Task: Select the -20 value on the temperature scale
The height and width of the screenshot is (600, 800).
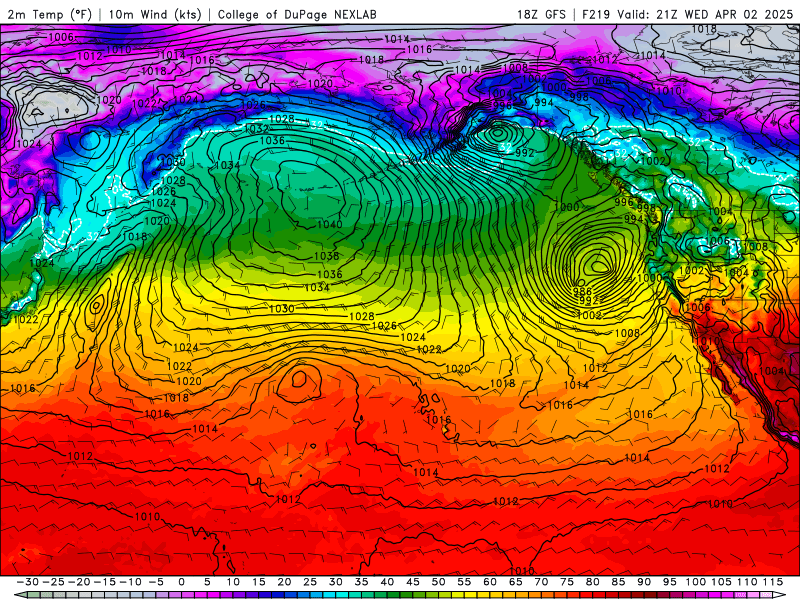Action: [x=79, y=582]
